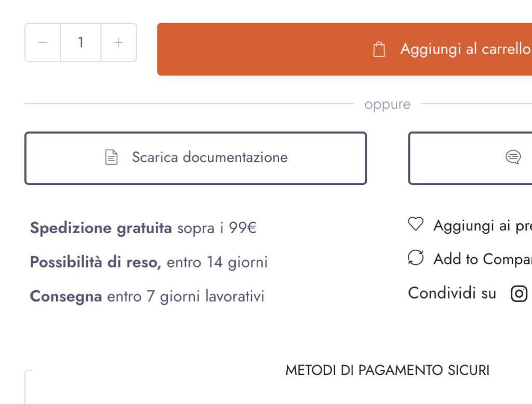Decrease quantity with the minus button

(43, 43)
